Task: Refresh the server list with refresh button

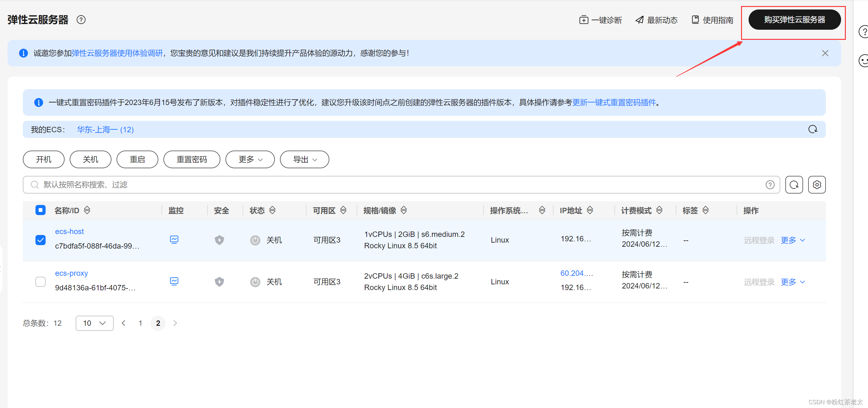Action: click(x=794, y=184)
